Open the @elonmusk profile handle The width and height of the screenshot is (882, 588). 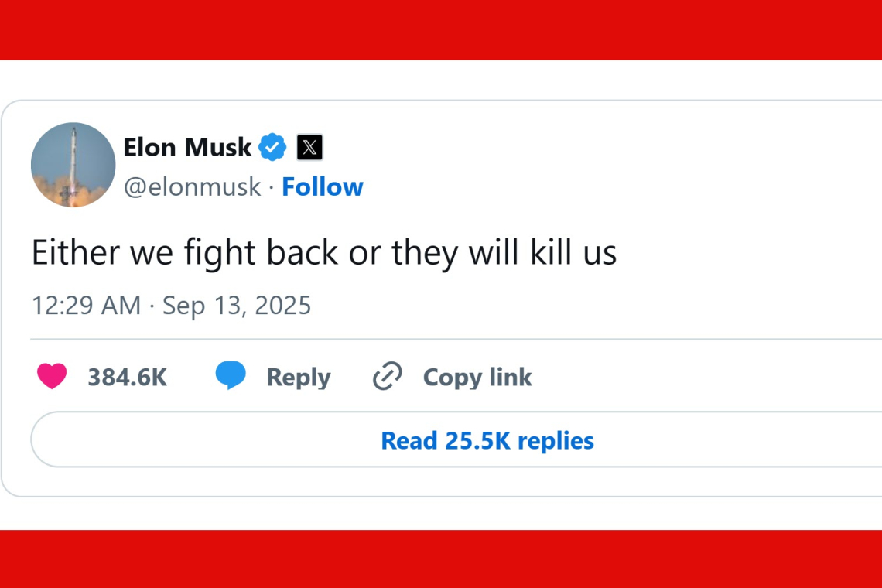click(193, 186)
